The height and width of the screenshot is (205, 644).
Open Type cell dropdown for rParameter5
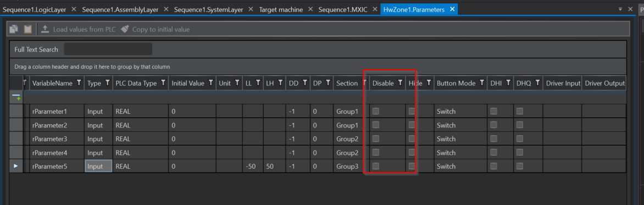98,167
